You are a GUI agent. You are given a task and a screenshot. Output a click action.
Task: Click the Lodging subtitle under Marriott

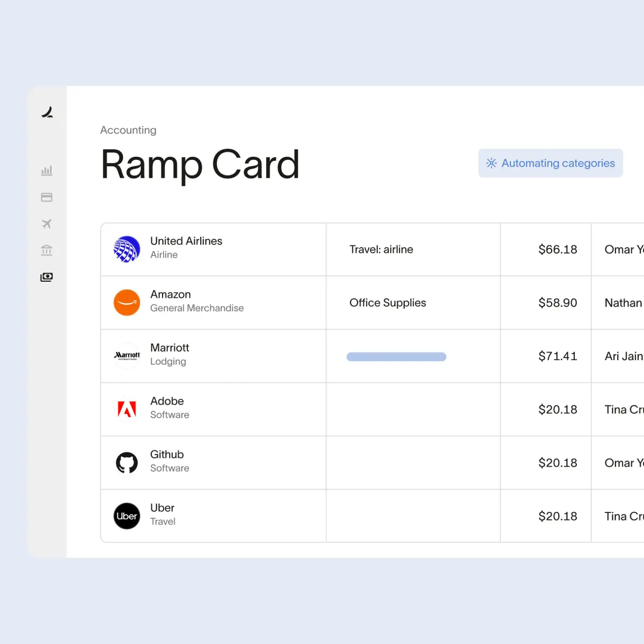click(x=168, y=362)
